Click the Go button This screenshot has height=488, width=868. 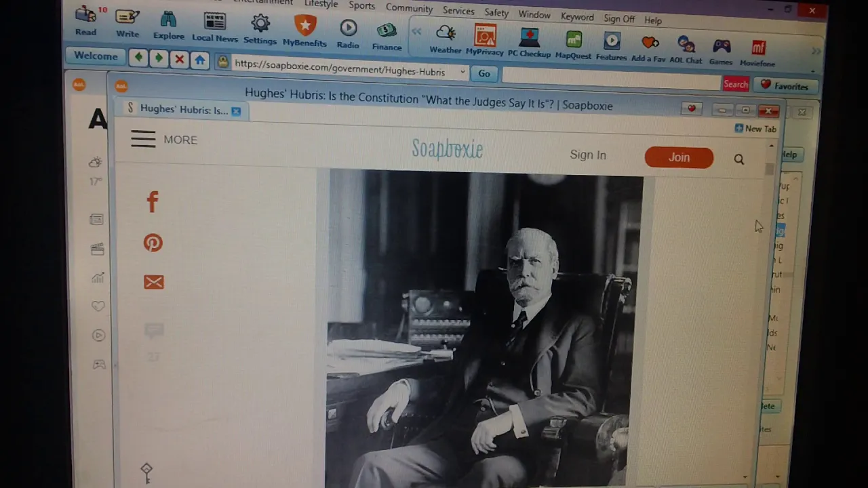click(484, 73)
